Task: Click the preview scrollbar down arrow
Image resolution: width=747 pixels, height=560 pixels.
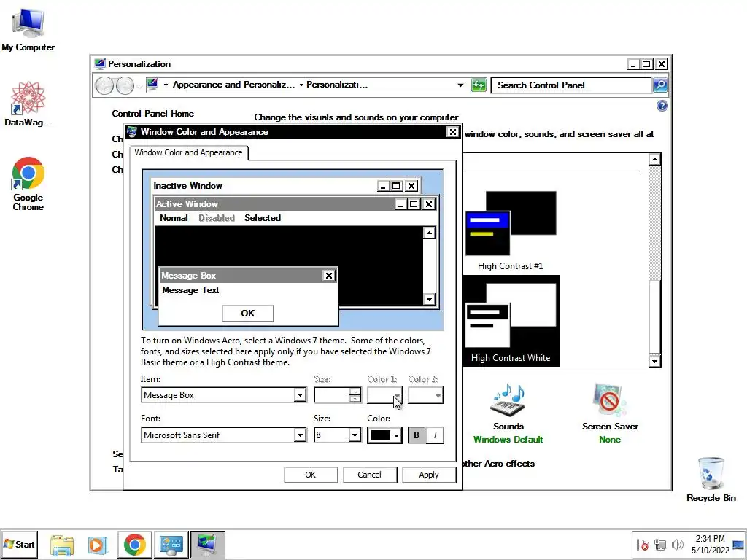Action: [429, 299]
